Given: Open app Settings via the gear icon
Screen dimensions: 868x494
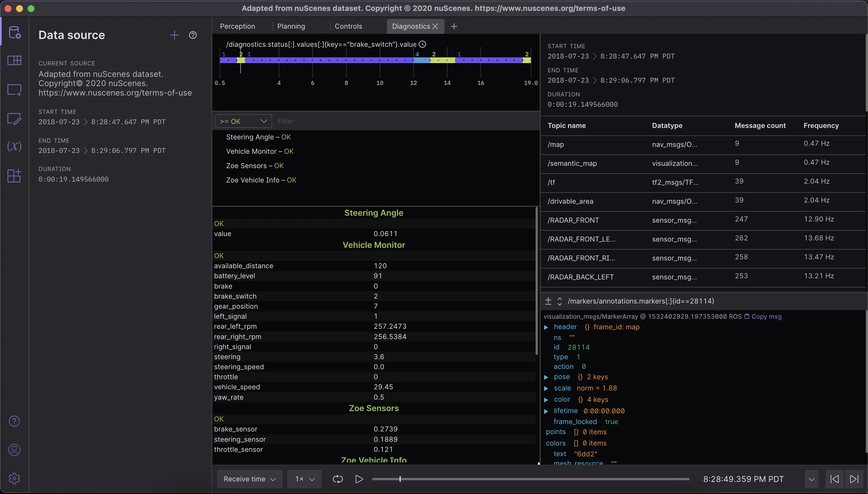Looking at the screenshot, I should (x=14, y=479).
